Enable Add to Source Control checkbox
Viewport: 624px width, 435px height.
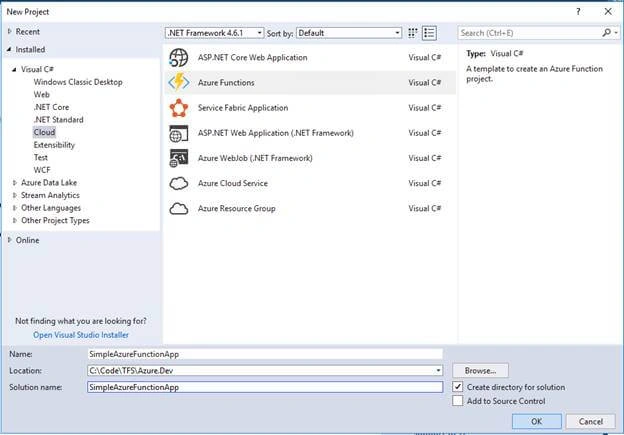coord(458,401)
